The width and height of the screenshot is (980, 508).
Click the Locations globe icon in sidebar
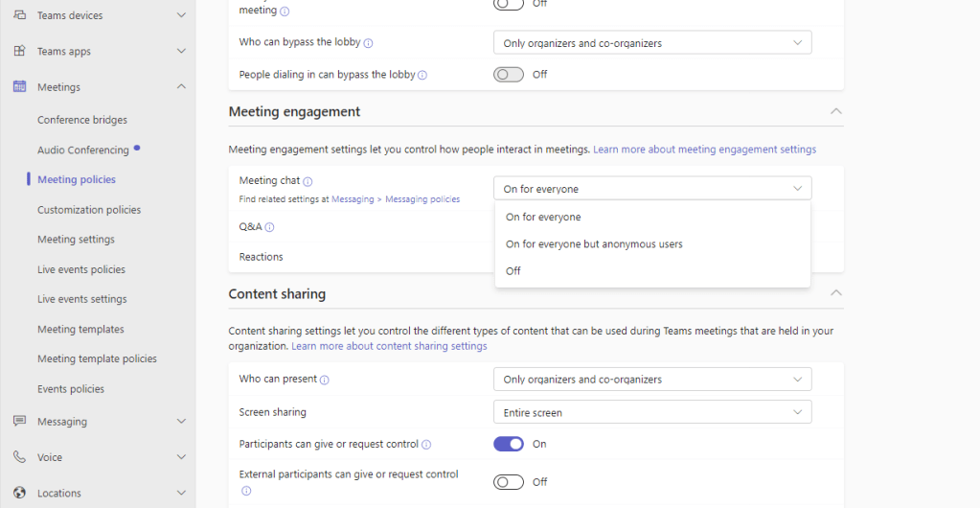19,493
